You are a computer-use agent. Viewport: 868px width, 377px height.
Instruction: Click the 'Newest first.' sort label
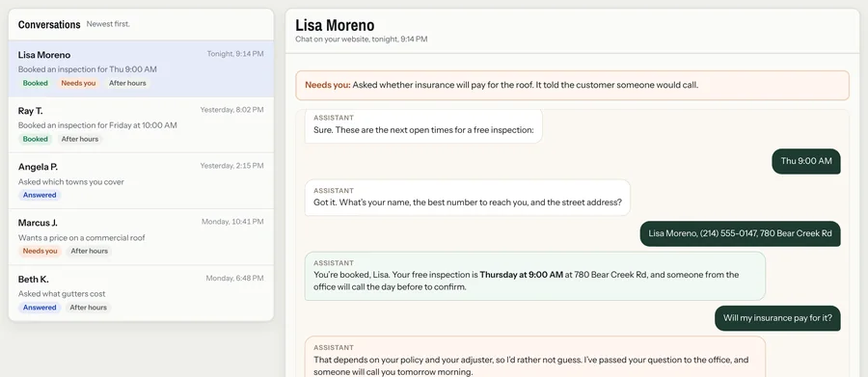coord(108,24)
